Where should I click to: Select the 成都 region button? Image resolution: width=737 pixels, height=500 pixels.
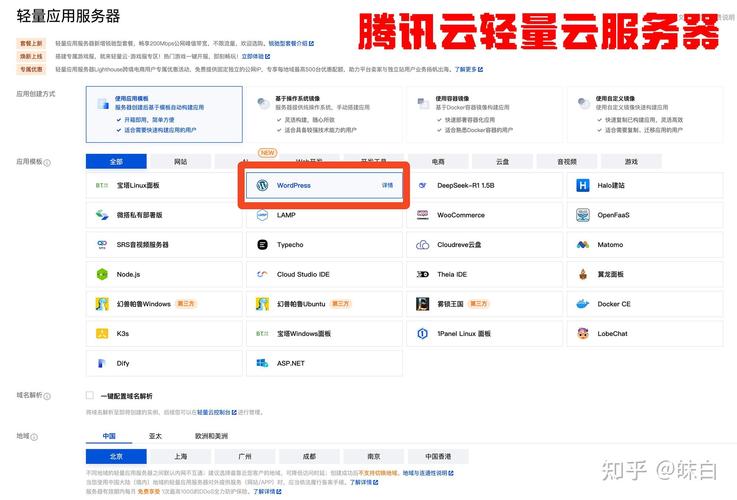coord(309,456)
